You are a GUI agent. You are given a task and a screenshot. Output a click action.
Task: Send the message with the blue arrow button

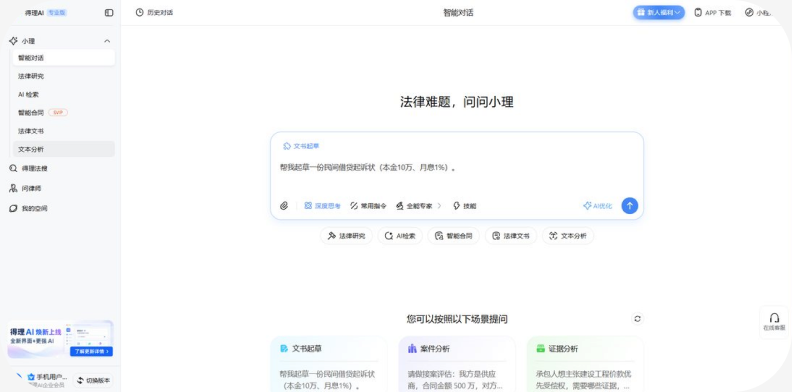pyautogui.click(x=629, y=206)
